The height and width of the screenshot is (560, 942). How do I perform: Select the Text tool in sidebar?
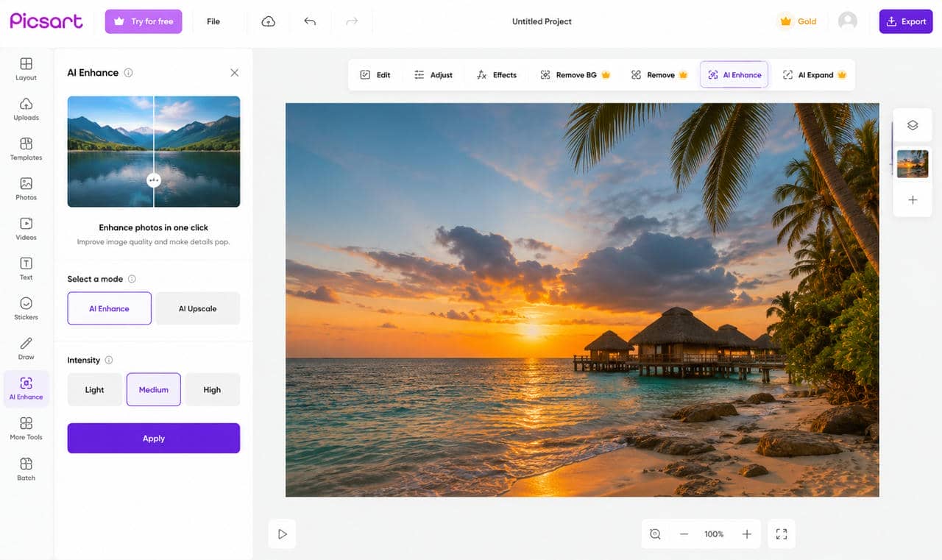[26, 269]
